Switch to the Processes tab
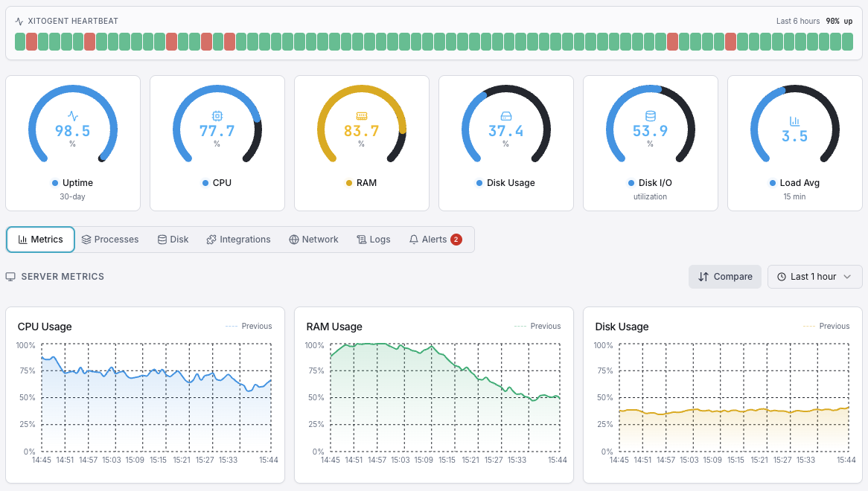The height and width of the screenshot is (491, 868). [x=109, y=239]
